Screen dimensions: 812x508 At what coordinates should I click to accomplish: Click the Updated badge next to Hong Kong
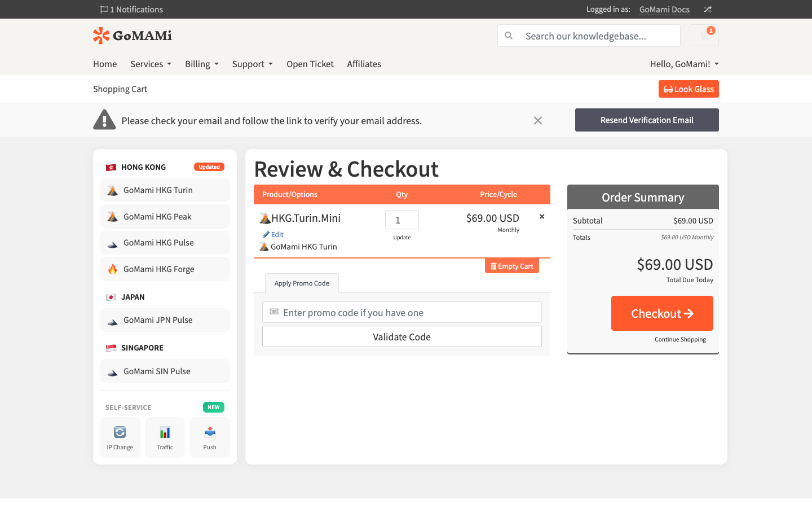point(209,167)
